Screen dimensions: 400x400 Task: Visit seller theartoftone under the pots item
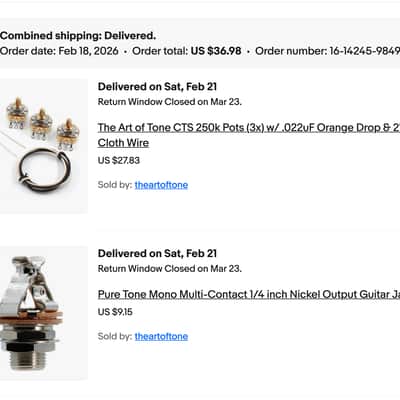(161, 185)
